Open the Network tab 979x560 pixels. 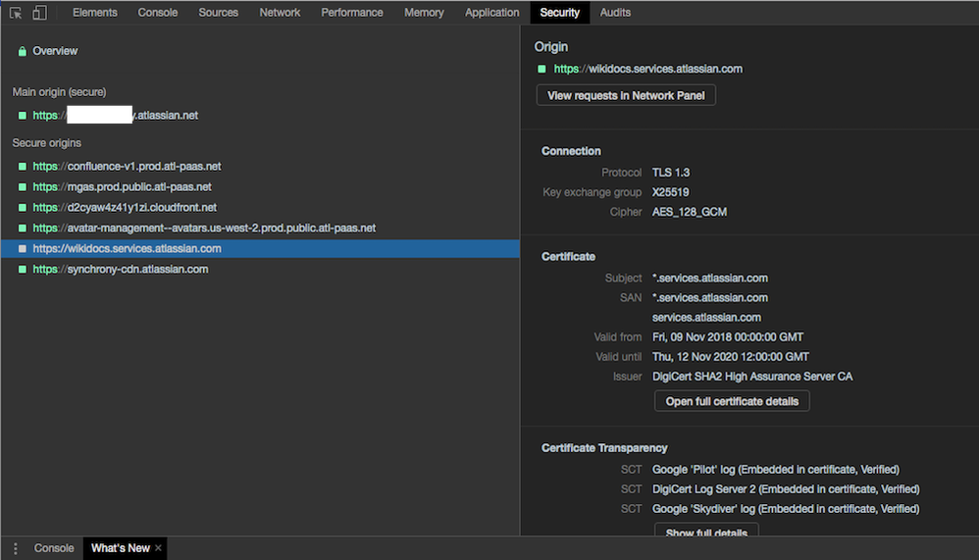(x=280, y=13)
